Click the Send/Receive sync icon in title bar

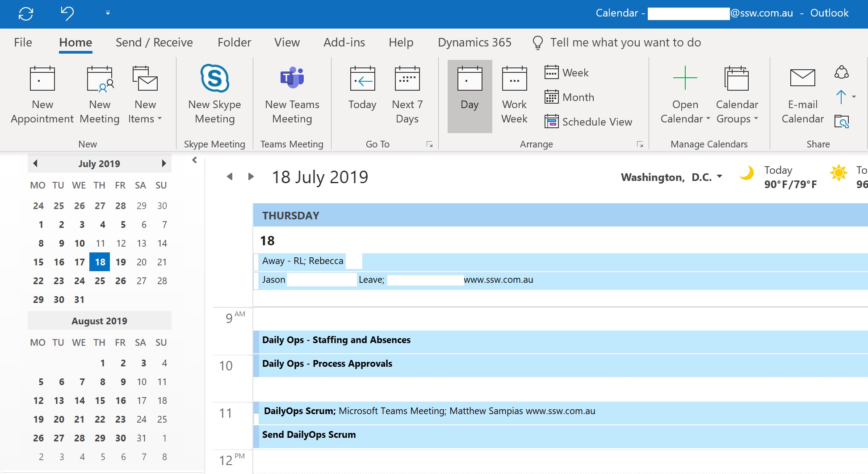pos(26,13)
